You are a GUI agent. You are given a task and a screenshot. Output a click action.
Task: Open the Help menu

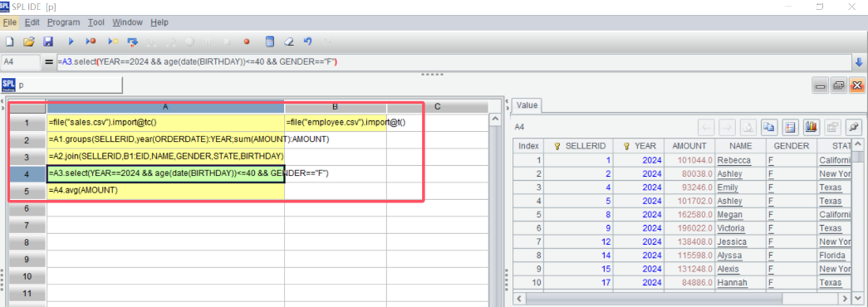[159, 22]
